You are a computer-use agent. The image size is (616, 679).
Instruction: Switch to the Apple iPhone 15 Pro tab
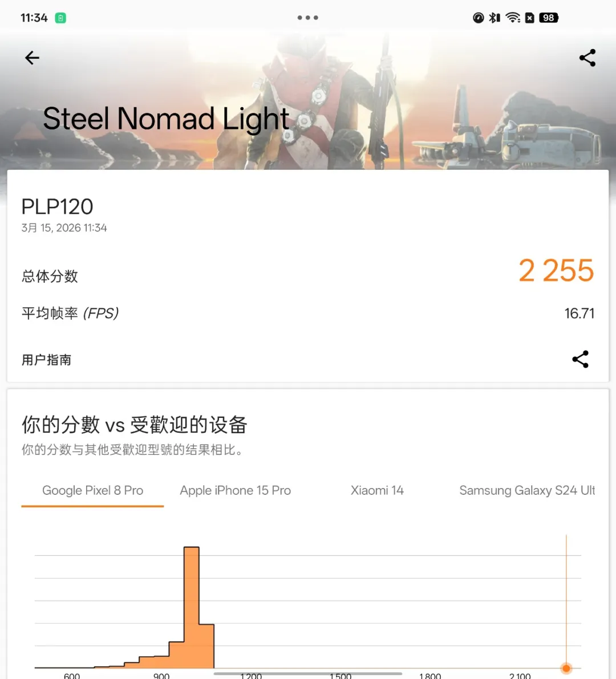point(235,490)
